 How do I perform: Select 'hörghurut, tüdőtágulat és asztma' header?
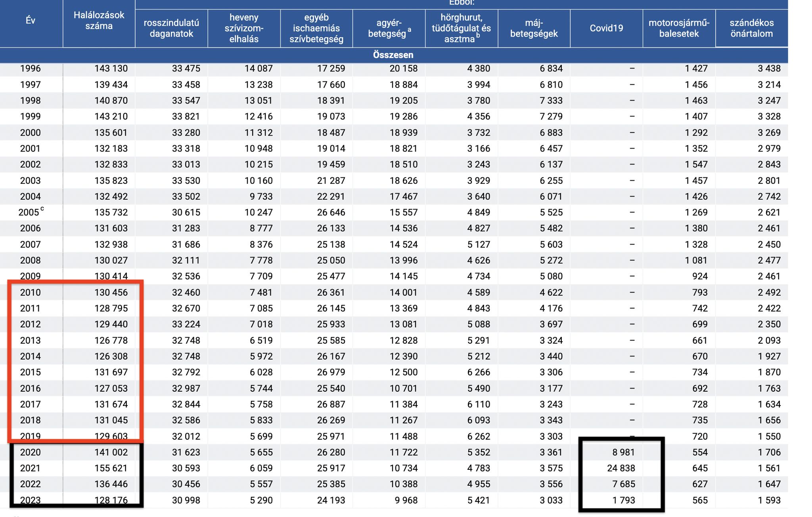pos(462,28)
